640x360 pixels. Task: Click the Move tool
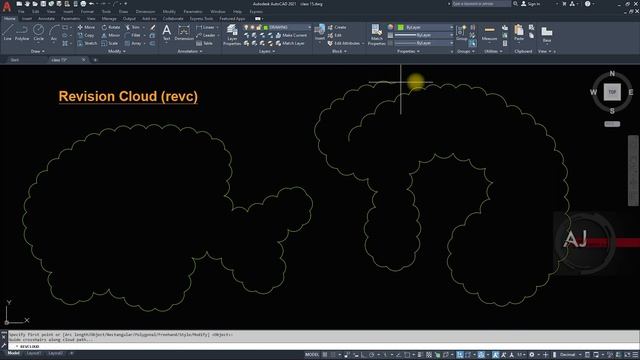(x=86, y=27)
